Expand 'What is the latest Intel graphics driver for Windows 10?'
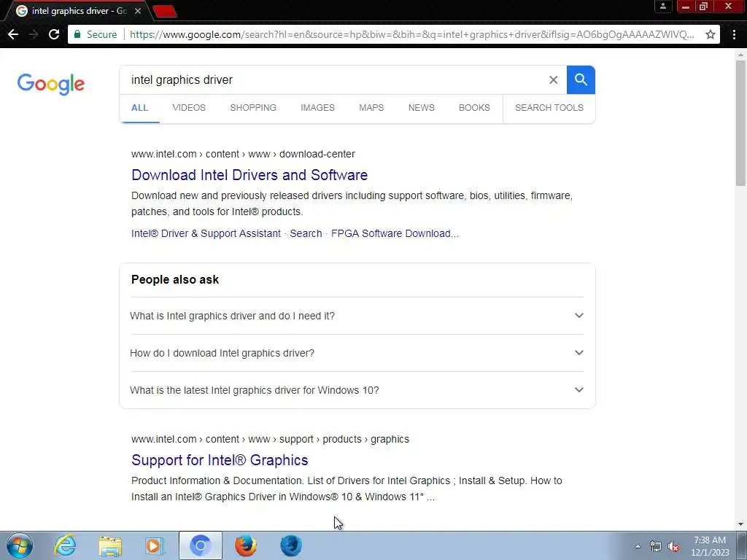This screenshot has height=560, width=747. 357,390
